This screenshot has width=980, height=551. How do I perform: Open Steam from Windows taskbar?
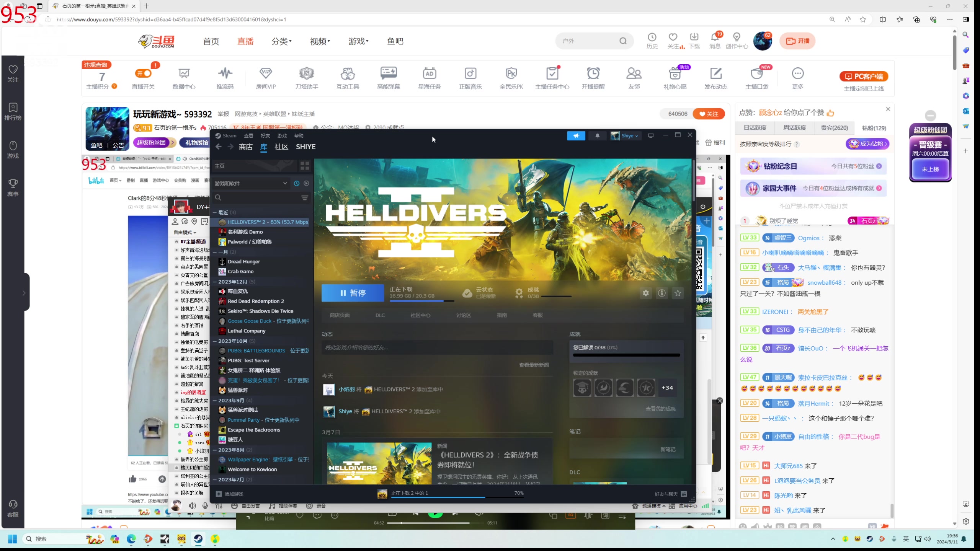coord(198,539)
